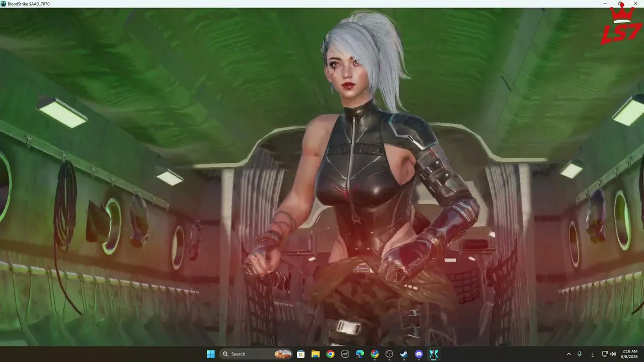Open Google Chrome from the taskbar

coord(330,354)
